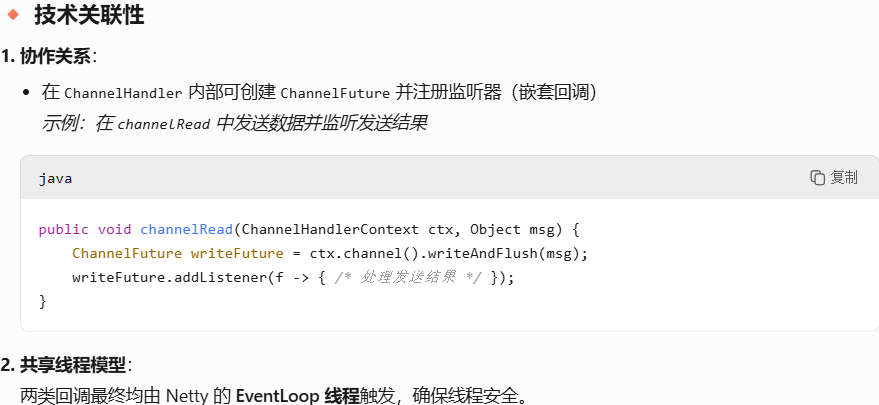
Task: Click the bold EventLoop 线程 text
Action: tap(298, 395)
